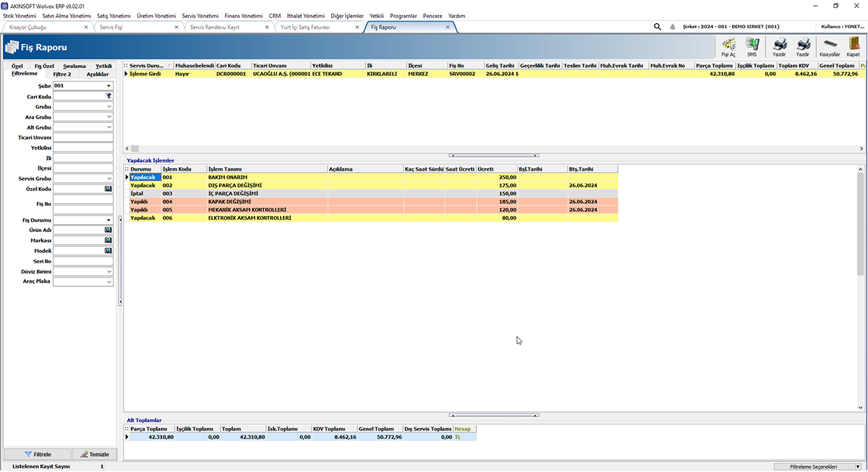The image size is (868, 472).
Task: Click the Özel Kodu browse icon
Action: (109, 189)
